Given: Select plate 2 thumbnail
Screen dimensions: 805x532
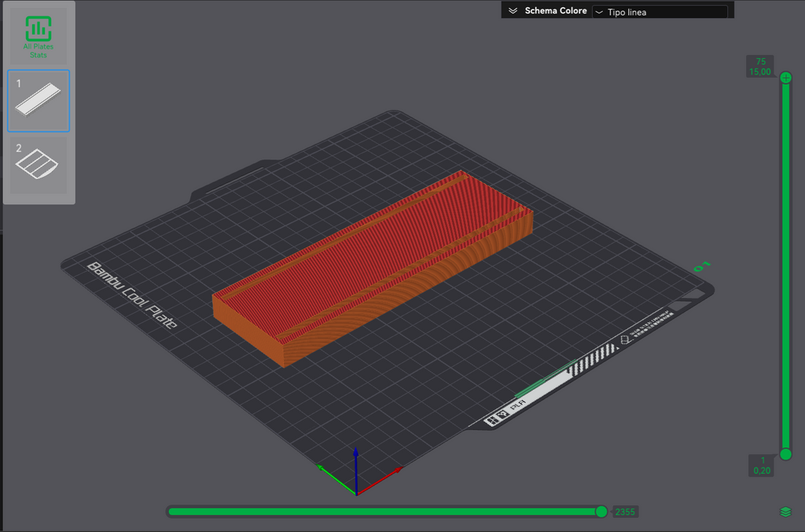Looking at the screenshot, I should click(x=39, y=165).
